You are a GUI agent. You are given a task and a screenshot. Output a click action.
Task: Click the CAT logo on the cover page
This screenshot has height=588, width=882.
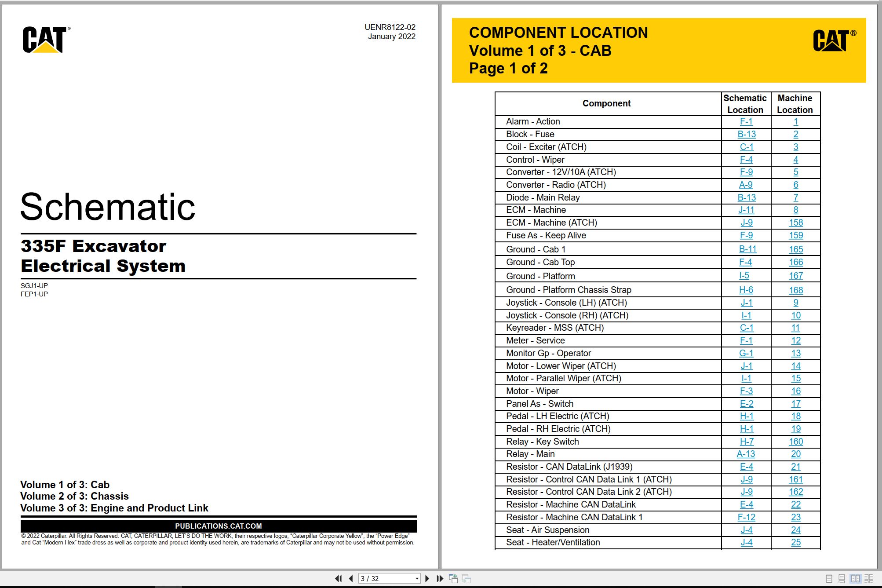[x=46, y=40]
